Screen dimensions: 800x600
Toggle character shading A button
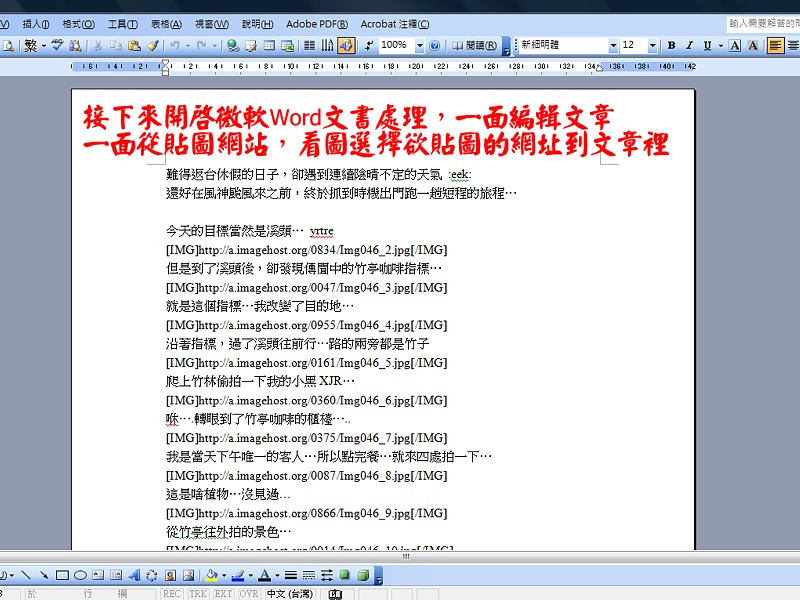[753, 45]
